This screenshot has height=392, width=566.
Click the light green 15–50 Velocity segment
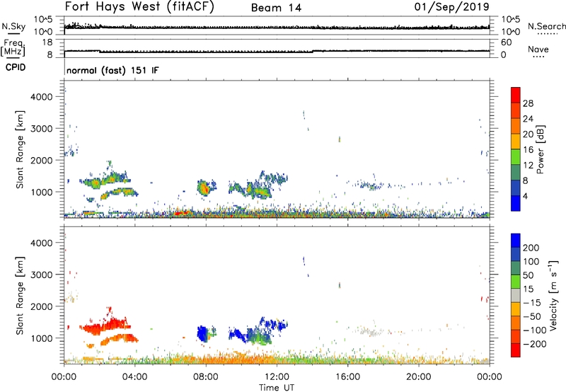point(516,282)
